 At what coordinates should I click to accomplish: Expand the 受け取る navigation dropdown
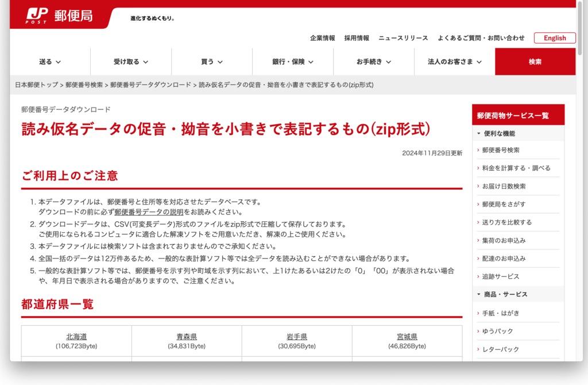click(x=129, y=61)
